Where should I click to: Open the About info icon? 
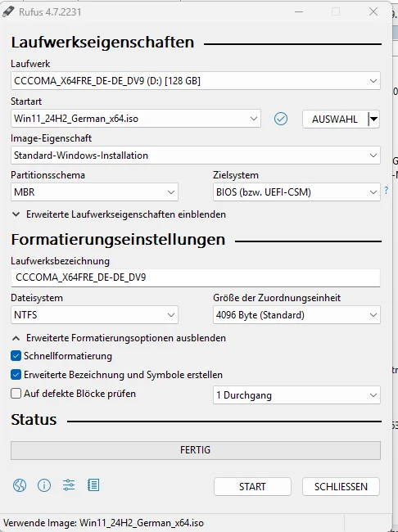44,485
